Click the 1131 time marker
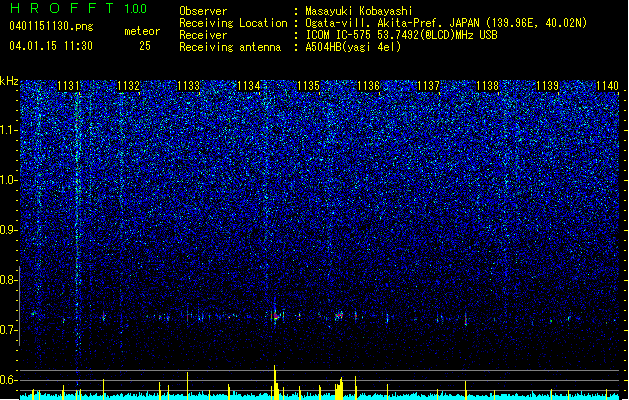 [x=69, y=85]
